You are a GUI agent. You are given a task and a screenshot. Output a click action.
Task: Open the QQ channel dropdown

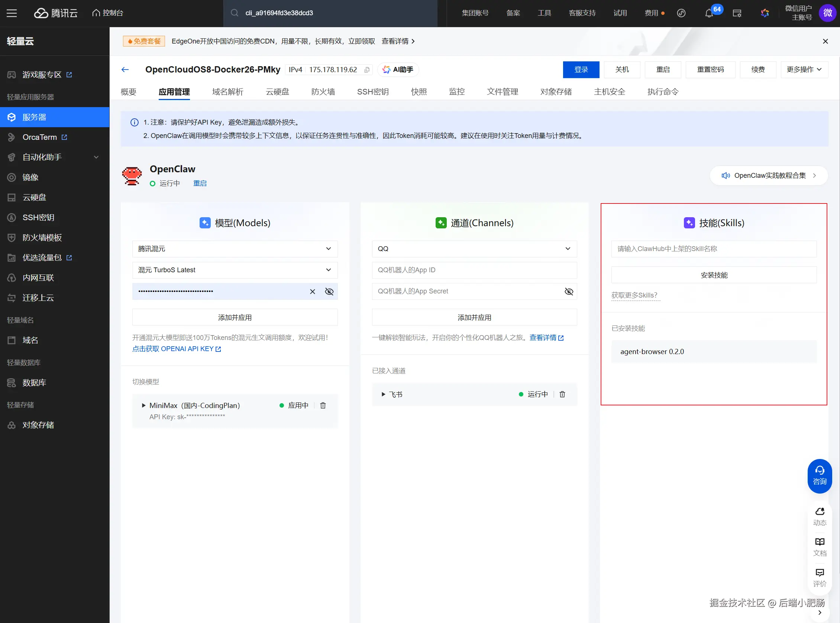[x=474, y=249]
